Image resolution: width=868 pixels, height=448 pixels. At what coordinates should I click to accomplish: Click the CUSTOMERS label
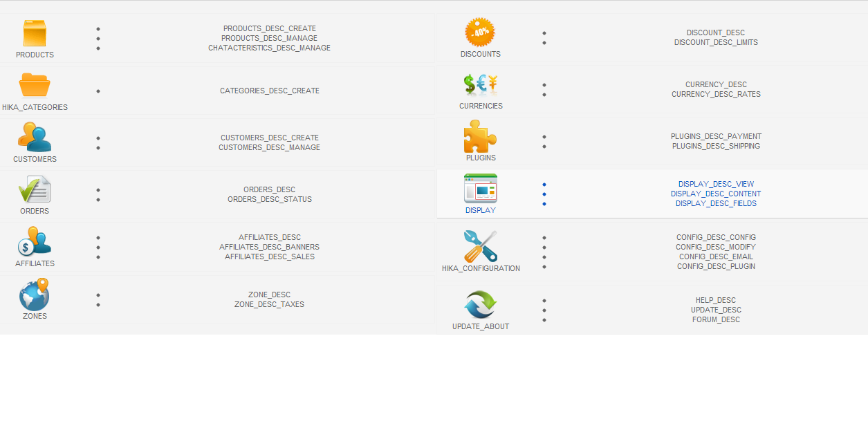tap(35, 159)
